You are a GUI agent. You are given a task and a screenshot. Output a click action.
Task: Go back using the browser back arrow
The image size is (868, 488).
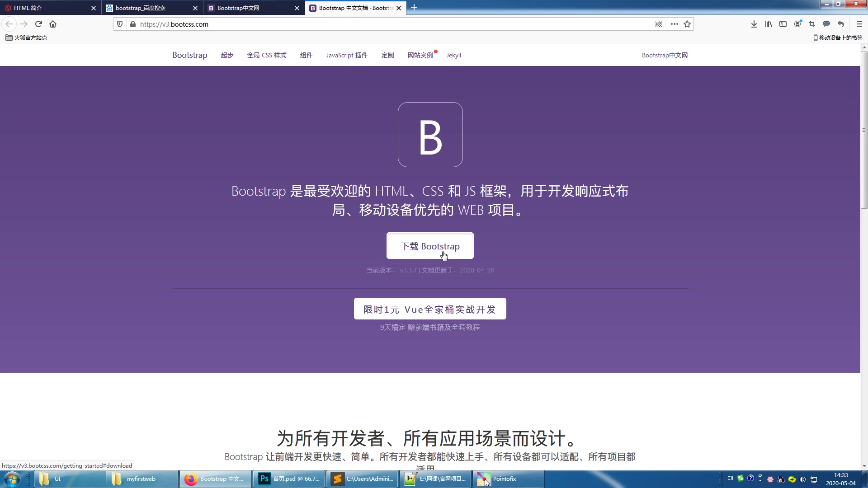(9, 24)
